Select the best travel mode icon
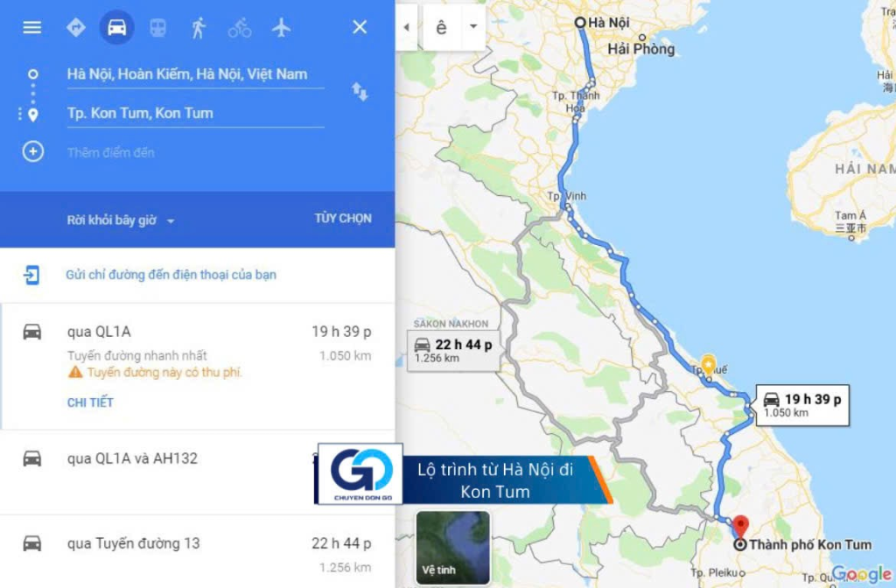The height and width of the screenshot is (588, 896). [x=76, y=27]
